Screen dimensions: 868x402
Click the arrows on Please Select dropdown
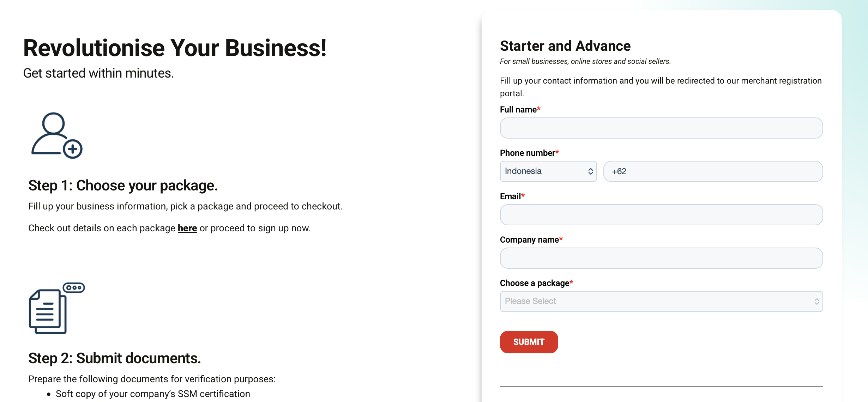816,301
